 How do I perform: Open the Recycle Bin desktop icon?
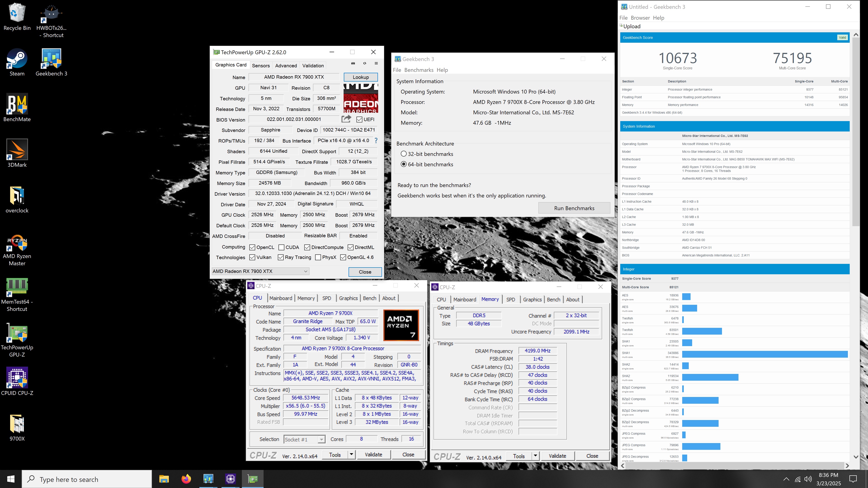coord(17,17)
